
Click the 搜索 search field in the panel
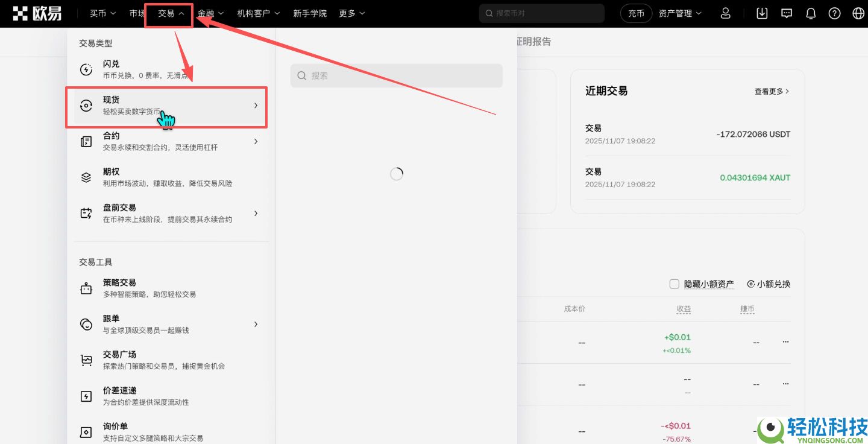point(396,75)
